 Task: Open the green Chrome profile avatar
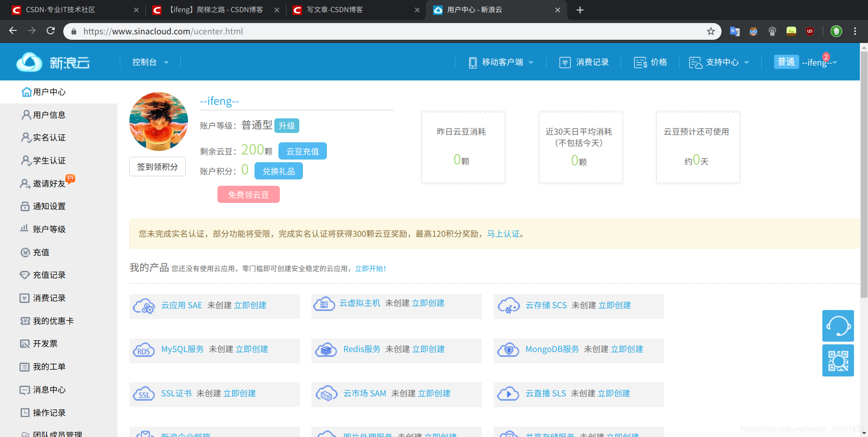click(x=836, y=31)
